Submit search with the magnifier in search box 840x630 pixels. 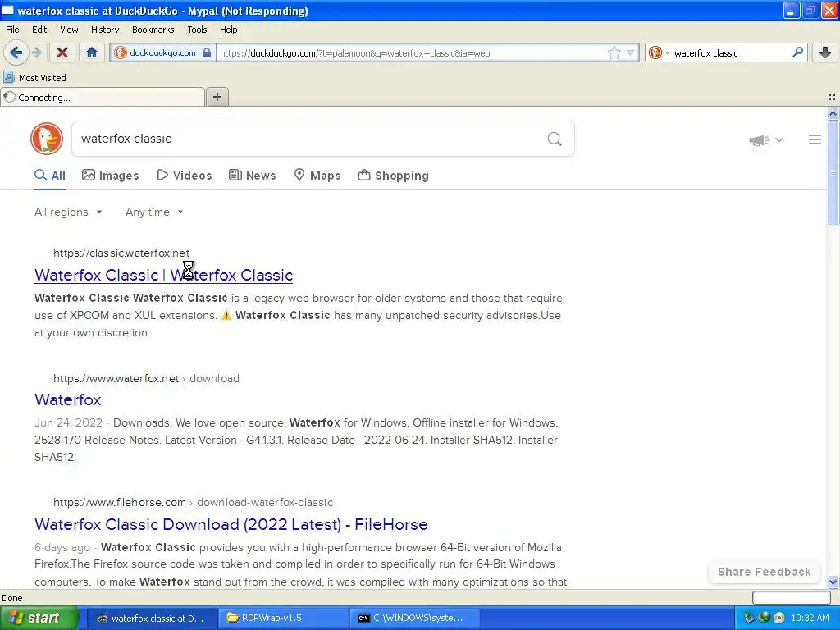pos(555,139)
